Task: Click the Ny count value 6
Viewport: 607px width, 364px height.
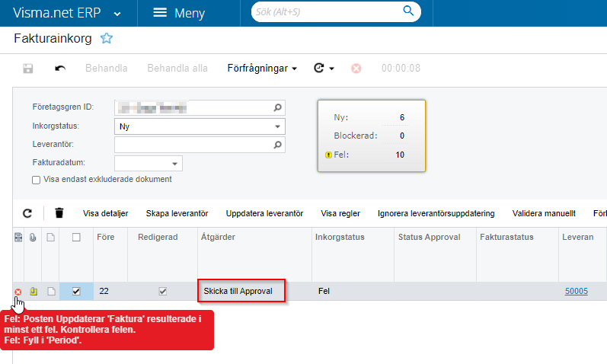Action: point(402,118)
